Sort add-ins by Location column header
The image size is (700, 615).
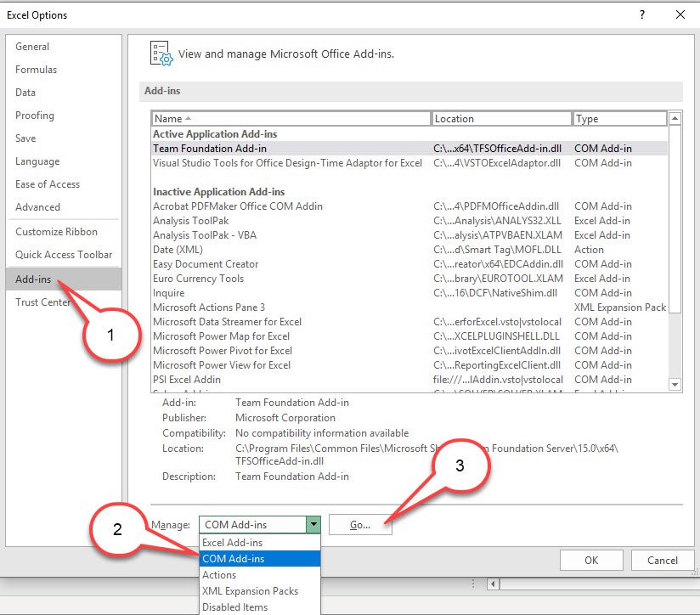click(x=501, y=119)
